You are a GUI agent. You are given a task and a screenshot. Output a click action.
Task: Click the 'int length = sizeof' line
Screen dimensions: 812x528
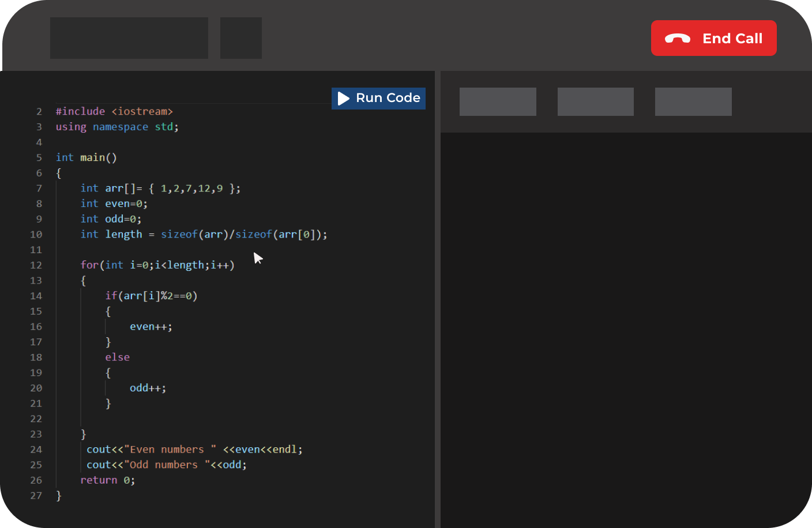(204, 234)
